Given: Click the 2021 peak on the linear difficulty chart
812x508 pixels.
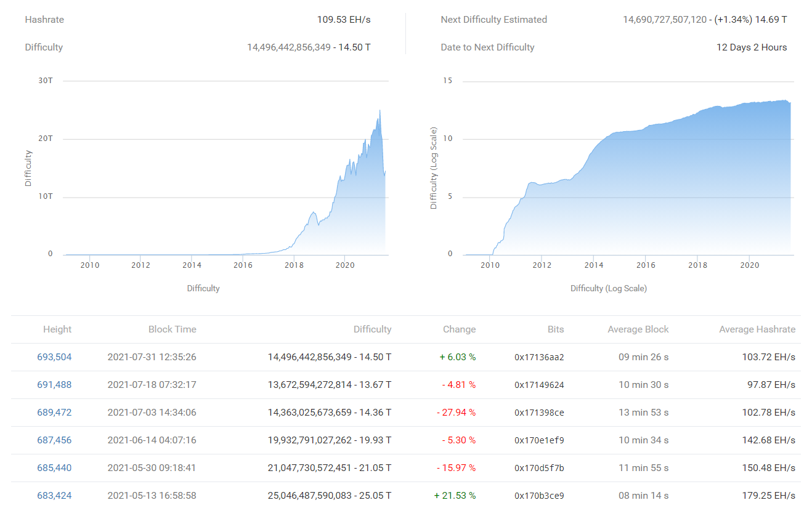Looking at the screenshot, I should point(381,112).
